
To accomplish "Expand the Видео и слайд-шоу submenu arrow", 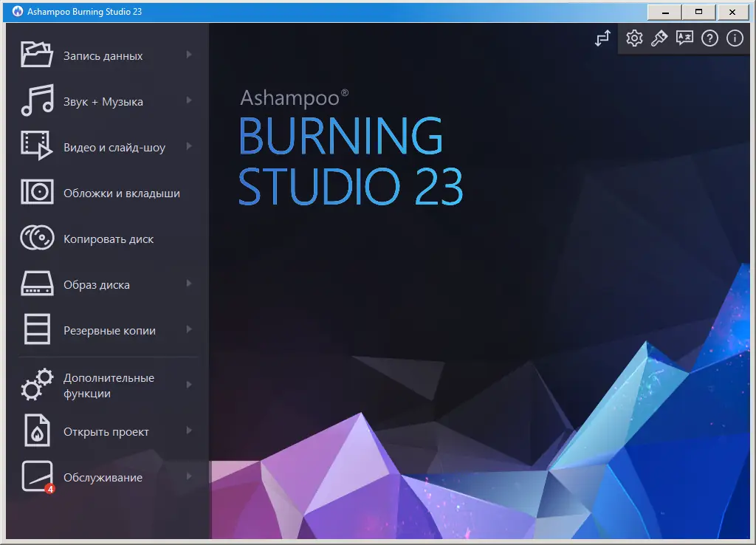I will [189, 146].
